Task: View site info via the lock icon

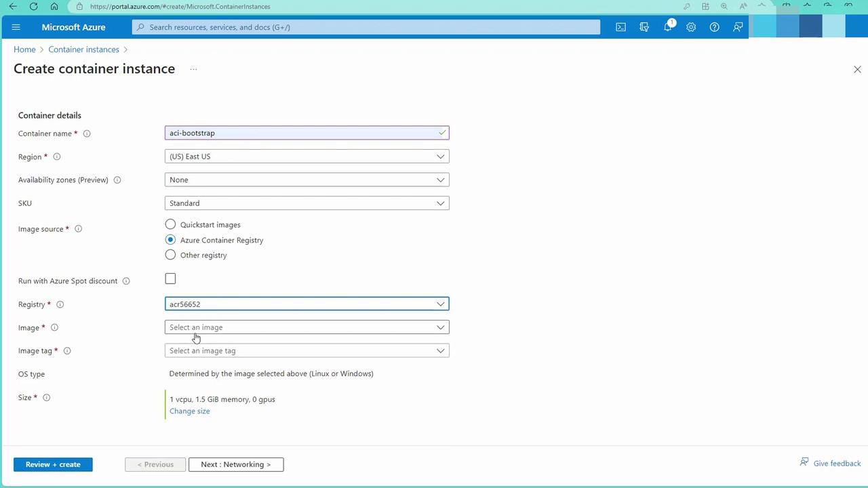Action: [79, 7]
